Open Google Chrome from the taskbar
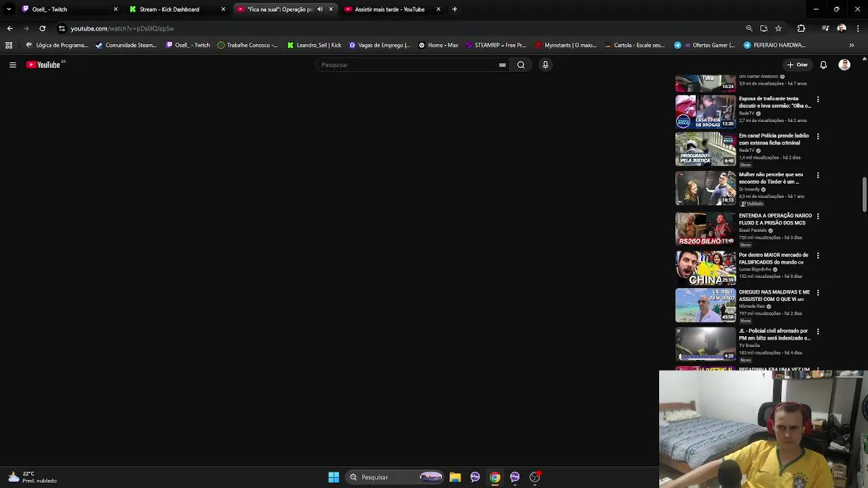Image resolution: width=868 pixels, height=488 pixels. click(x=495, y=477)
